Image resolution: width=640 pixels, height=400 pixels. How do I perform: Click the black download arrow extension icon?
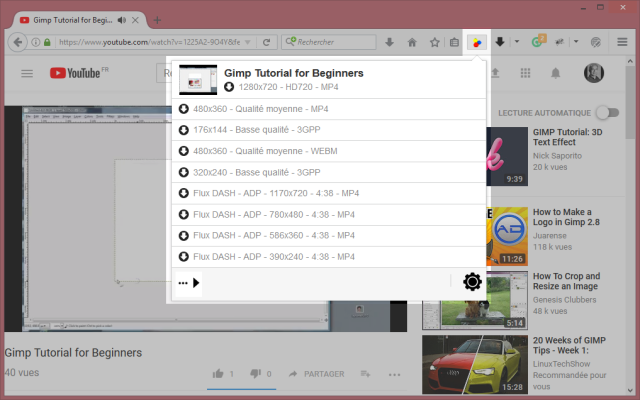pos(500,42)
